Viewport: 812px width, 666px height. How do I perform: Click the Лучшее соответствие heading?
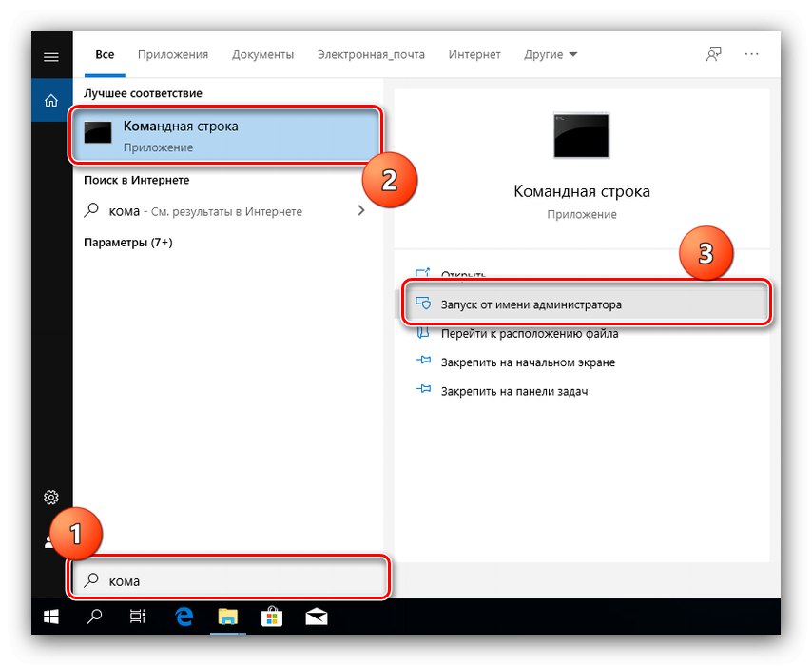(x=143, y=93)
